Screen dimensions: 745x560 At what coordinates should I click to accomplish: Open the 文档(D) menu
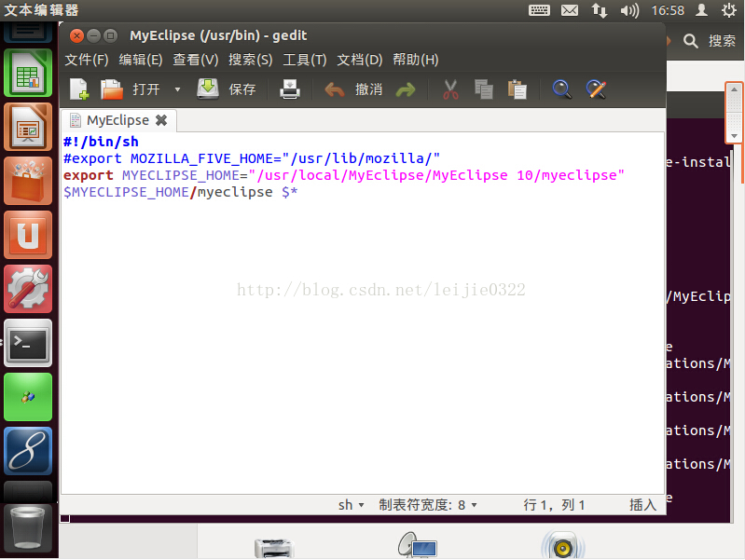(x=360, y=60)
